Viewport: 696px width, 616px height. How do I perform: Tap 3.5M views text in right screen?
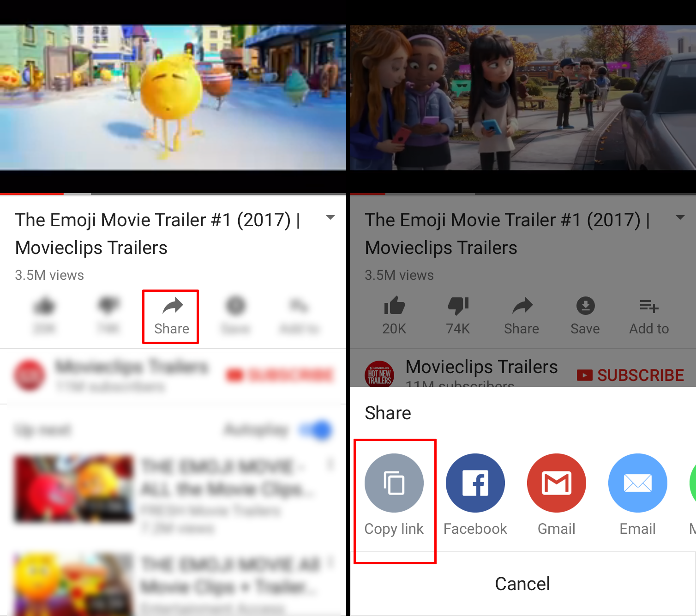[x=399, y=275]
